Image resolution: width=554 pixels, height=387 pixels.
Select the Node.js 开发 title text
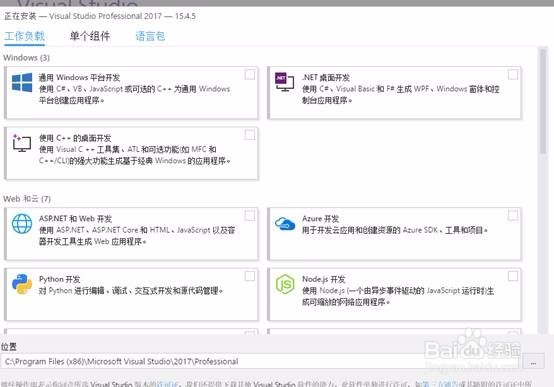(x=324, y=279)
